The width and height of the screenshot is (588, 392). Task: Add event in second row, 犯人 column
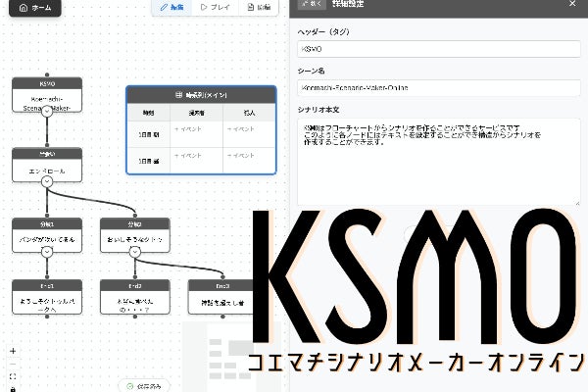pyautogui.click(x=241, y=155)
